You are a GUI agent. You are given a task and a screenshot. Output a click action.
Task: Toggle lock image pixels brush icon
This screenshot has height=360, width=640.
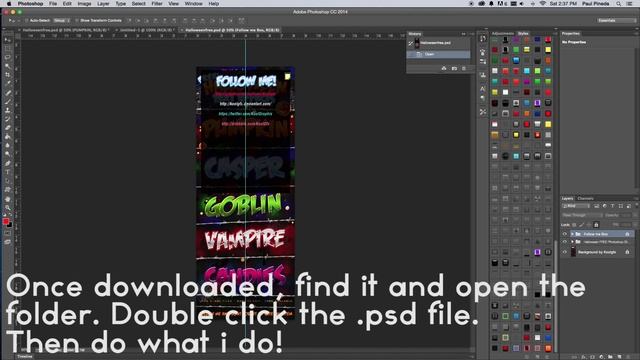tap(582, 225)
